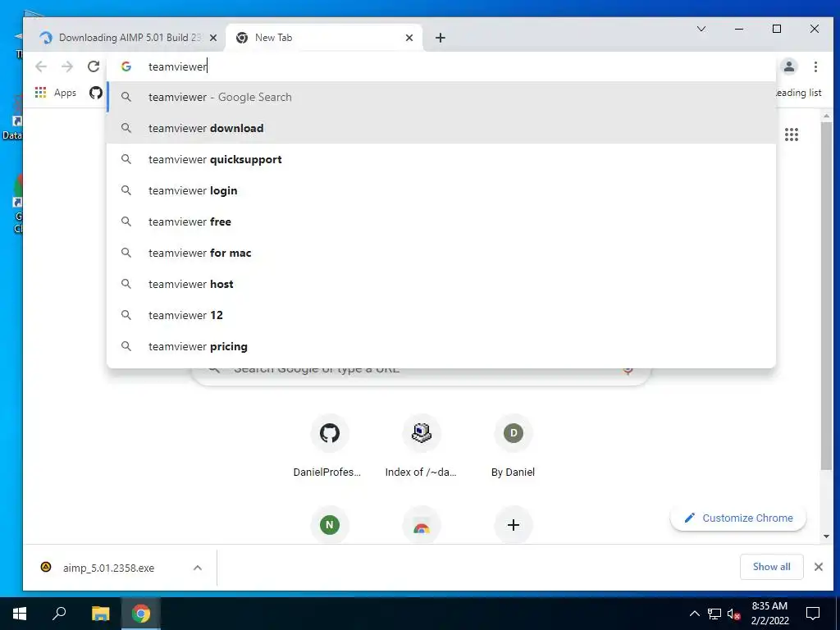The width and height of the screenshot is (840, 630).
Task: Open the taskbar clock and date
Action: click(769, 614)
